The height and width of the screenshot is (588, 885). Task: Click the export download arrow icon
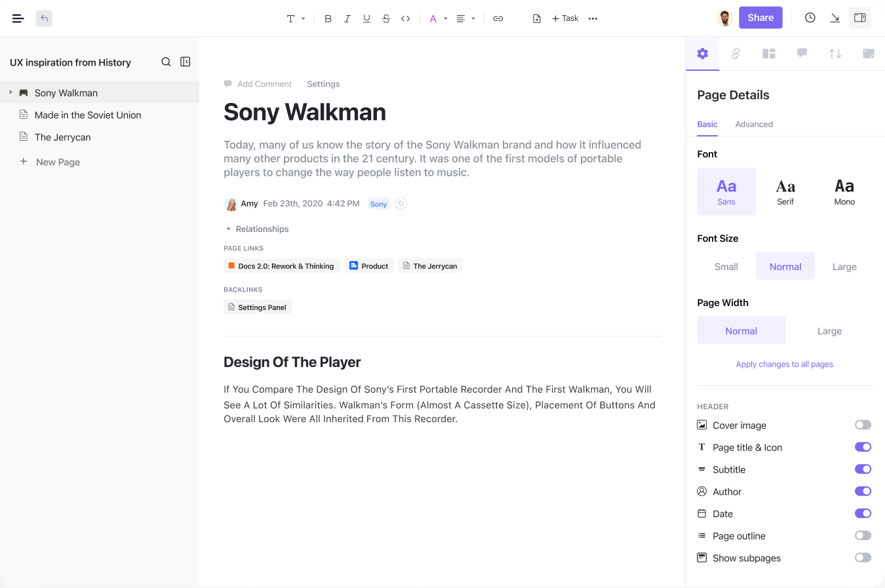pyautogui.click(x=835, y=18)
